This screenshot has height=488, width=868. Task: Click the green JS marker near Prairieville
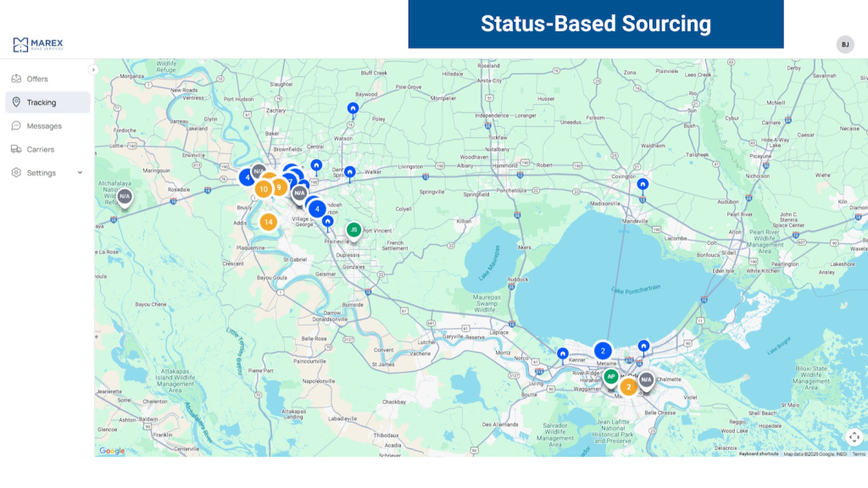point(353,230)
